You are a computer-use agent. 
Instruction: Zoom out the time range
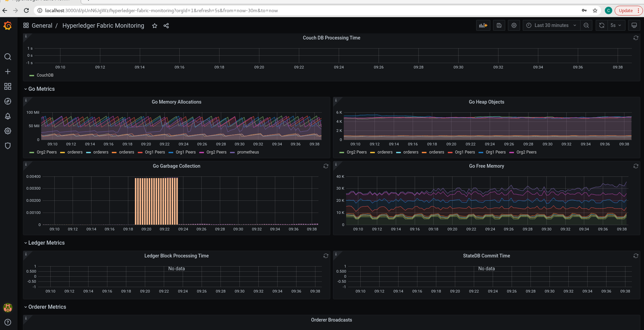tap(586, 25)
